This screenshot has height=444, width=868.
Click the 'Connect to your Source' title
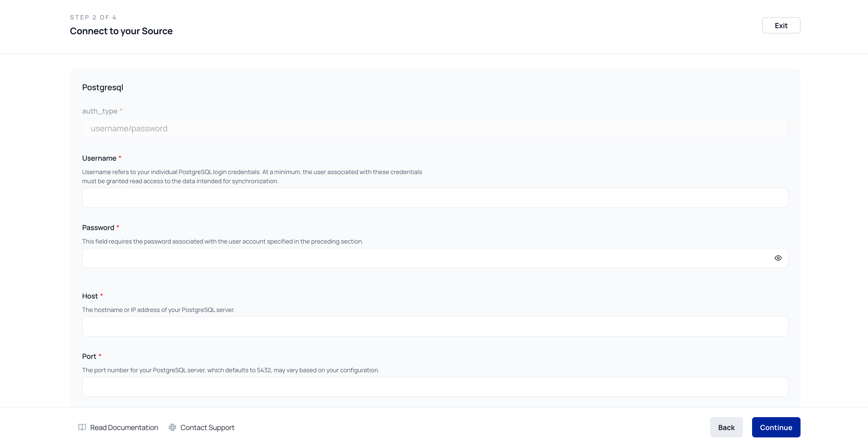click(x=121, y=31)
